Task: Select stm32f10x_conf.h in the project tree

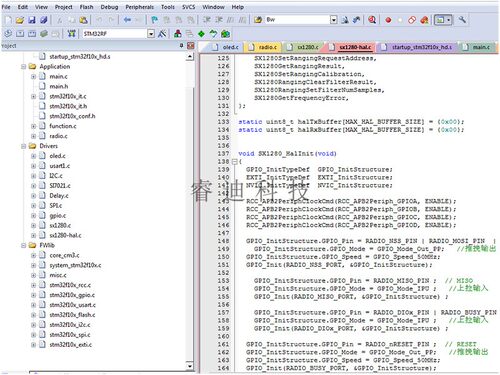Action: [72, 116]
